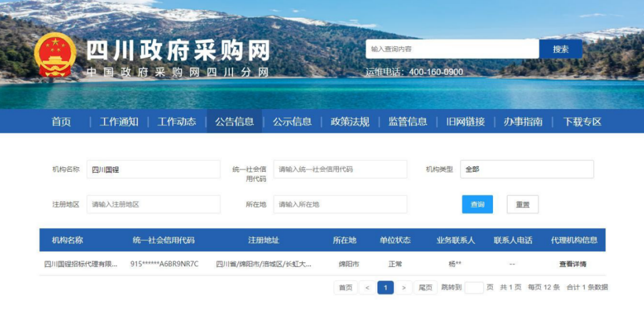Open the 监管信息 nav item
Image resolution: width=644 pixels, height=322 pixels.
pyautogui.click(x=408, y=122)
